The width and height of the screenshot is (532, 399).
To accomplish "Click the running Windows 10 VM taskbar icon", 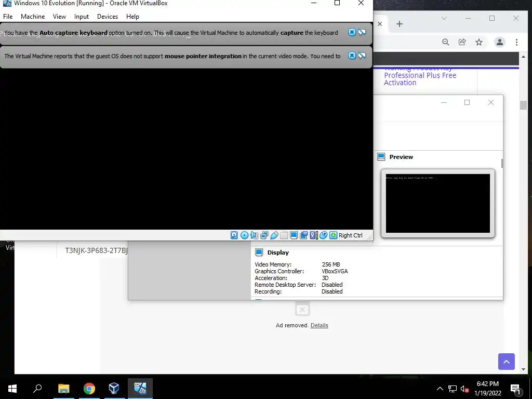I will coord(140,389).
